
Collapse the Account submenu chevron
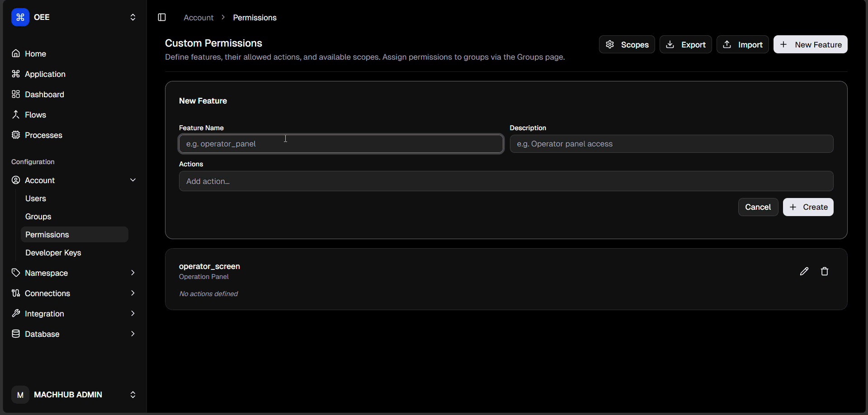[133, 180]
